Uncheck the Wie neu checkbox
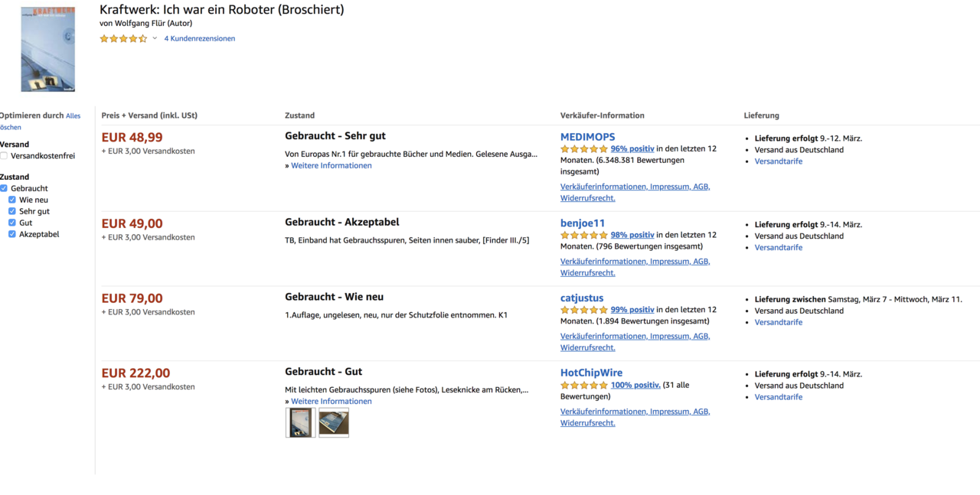Image resolution: width=980 pixels, height=495 pixels. point(12,200)
